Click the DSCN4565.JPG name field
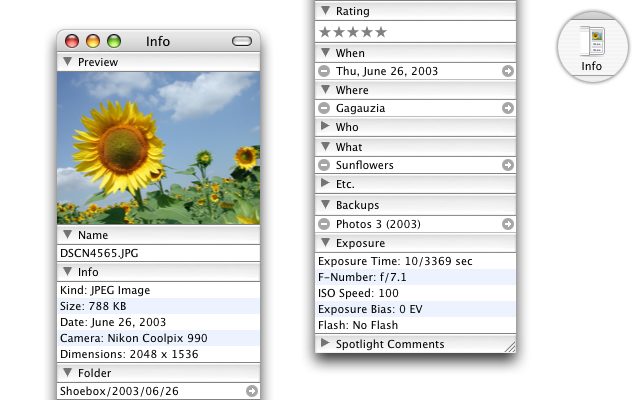Image resolution: width=640 pixels, height=400 pixels. point(158,254)
